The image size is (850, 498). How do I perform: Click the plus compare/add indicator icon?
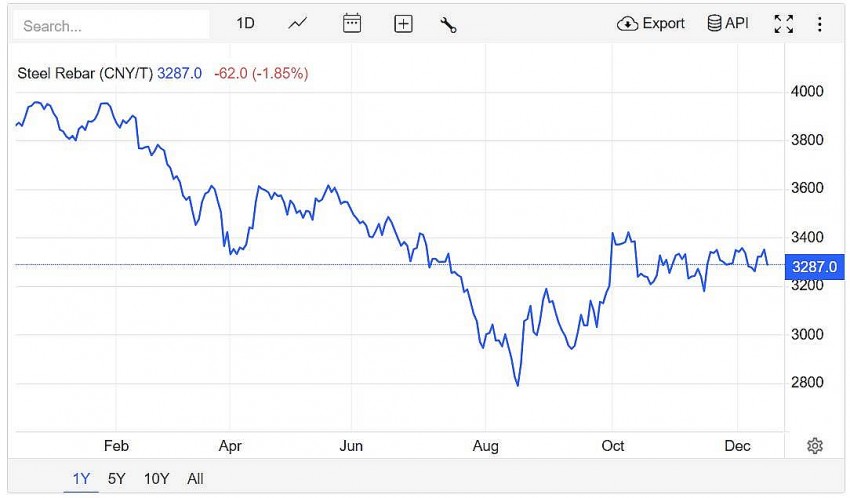[x=403, y=24]
